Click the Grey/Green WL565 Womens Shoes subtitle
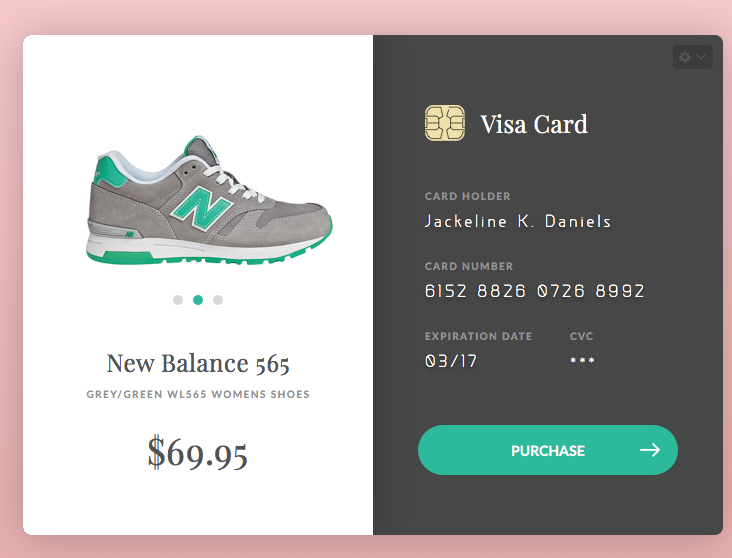This screenshot has height=558, width=732. pyautogui.click(x=198, y=395)
